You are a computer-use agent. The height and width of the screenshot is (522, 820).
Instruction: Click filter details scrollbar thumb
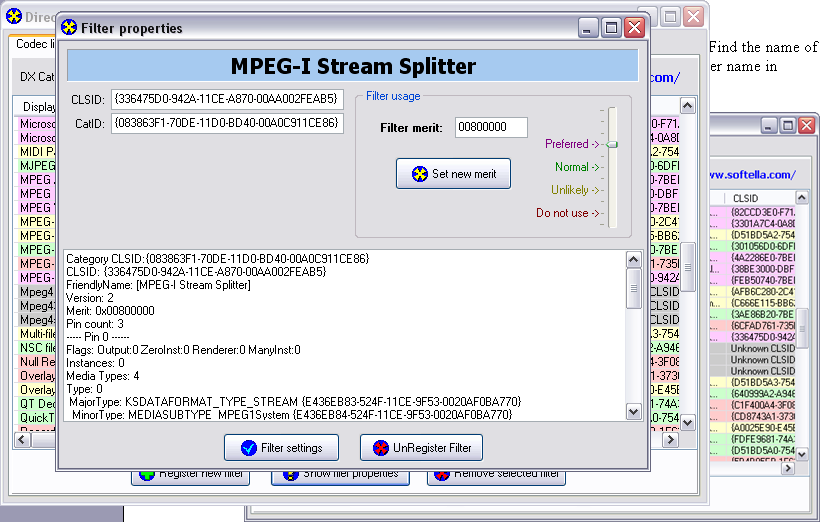(x=633, y=288)
